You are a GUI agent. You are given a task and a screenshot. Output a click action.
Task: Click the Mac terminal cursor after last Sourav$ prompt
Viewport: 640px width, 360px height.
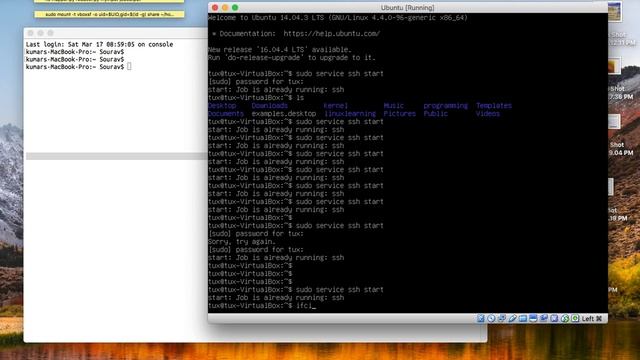click(x=129, y=67)
